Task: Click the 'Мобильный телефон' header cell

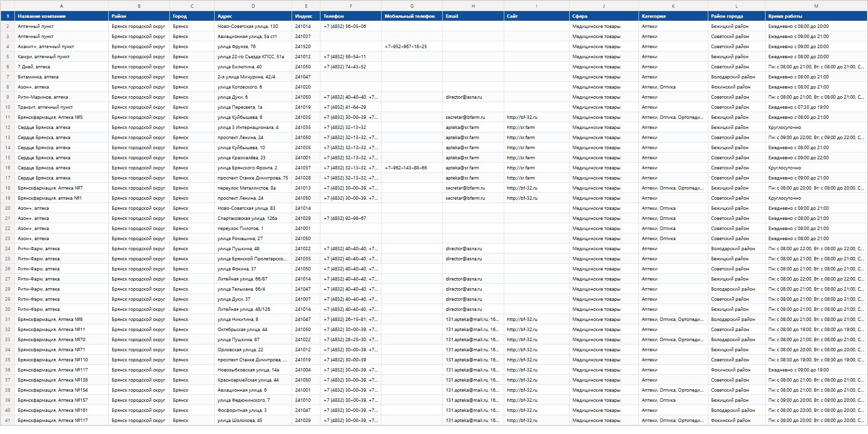Action: 412,16
